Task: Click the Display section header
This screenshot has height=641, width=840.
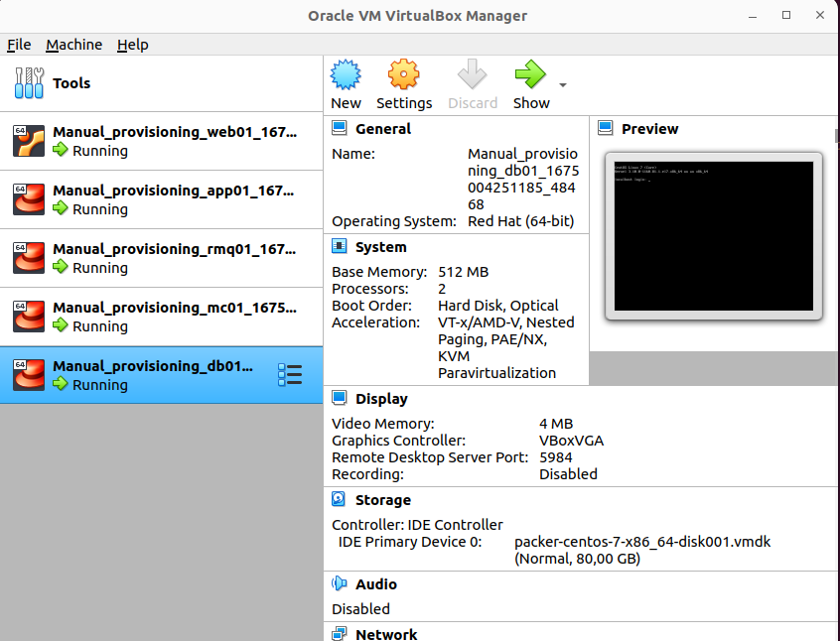Action: (x=381, y=399)
